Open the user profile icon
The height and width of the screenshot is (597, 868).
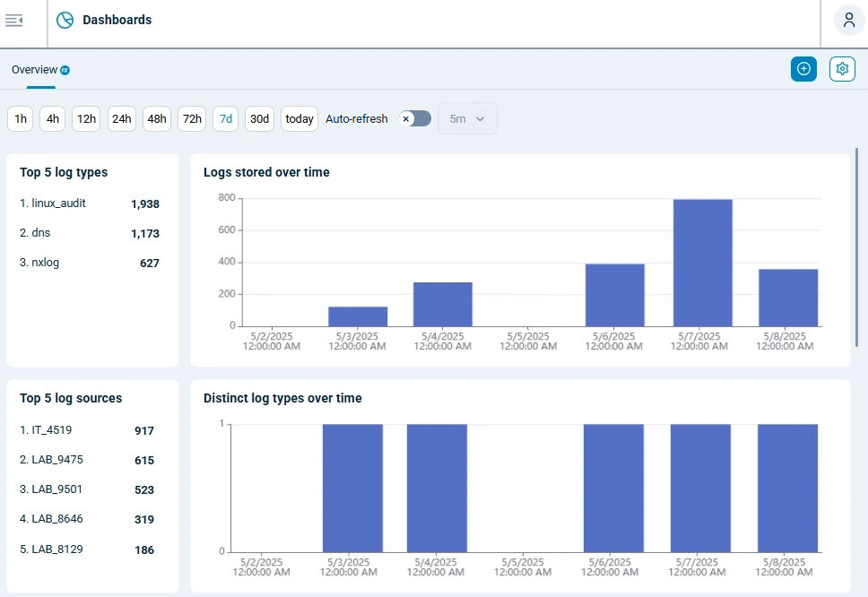coord(848,19)
